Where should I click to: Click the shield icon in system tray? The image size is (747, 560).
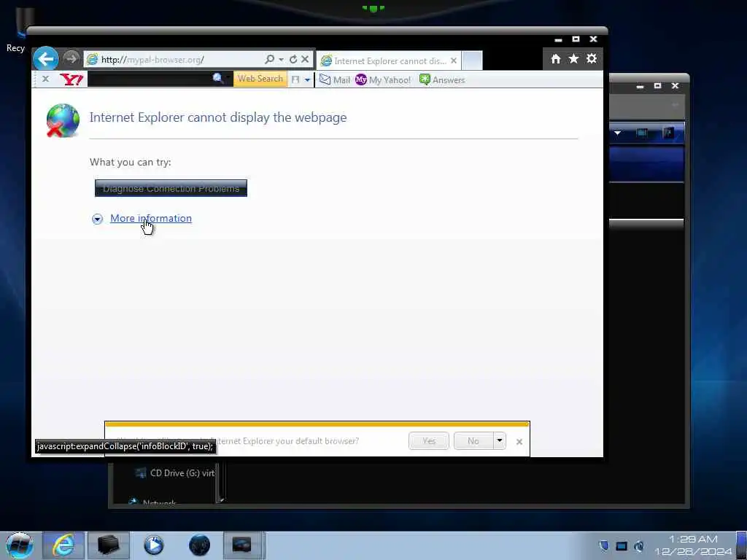click(603, 545)
